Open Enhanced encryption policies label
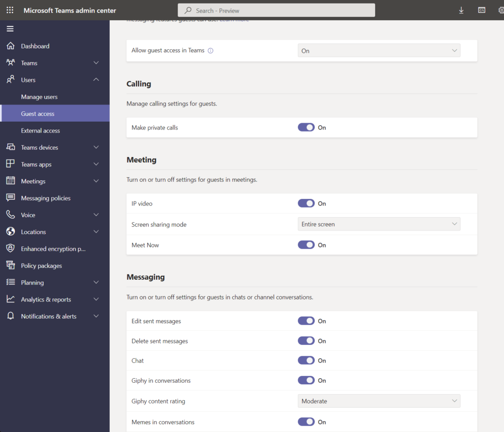 click(53, 249)
